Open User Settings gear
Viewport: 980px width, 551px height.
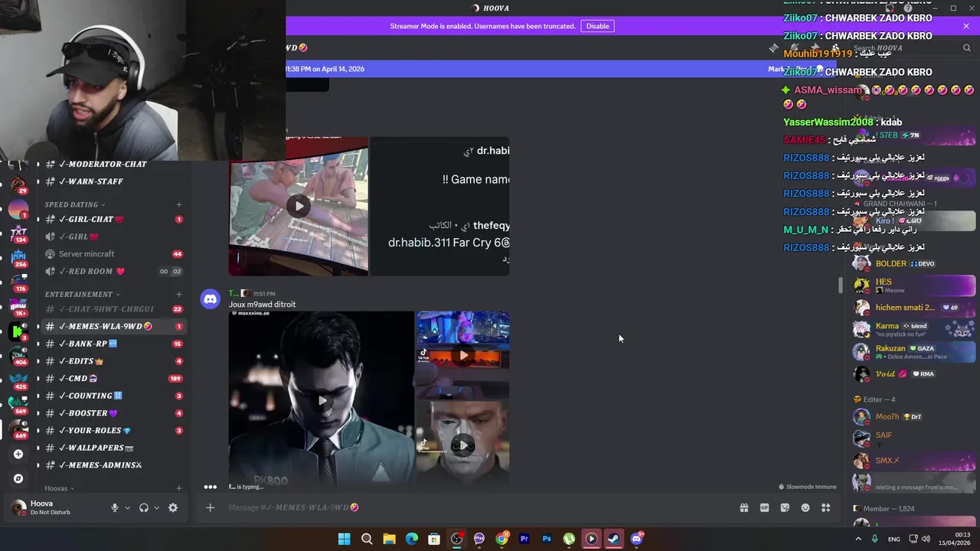(173, 507)
